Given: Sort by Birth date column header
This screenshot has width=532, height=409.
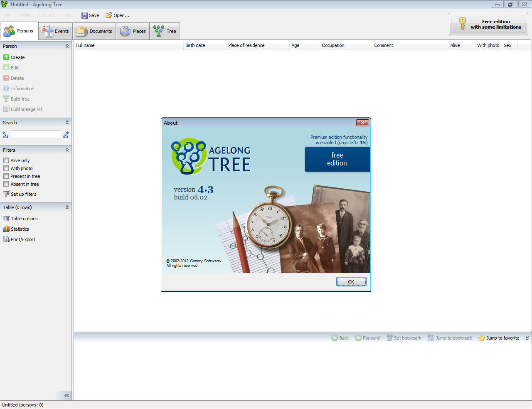Looking at the screenshot, I should click(205, 45).
